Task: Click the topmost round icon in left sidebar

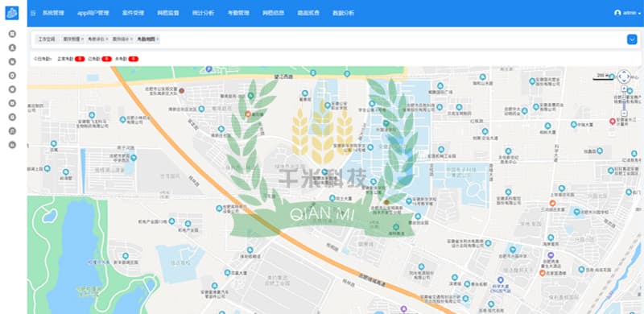Action: [x=12, y=34]
